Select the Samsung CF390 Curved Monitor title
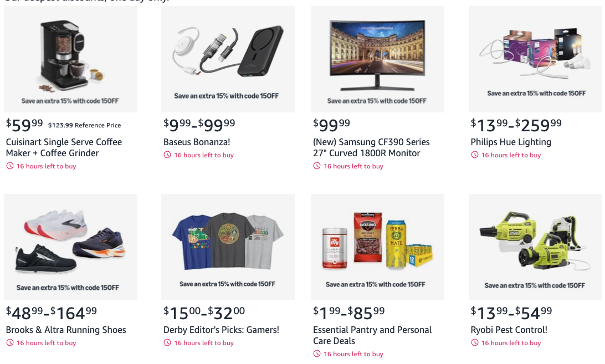 click(x=371, y=147)
